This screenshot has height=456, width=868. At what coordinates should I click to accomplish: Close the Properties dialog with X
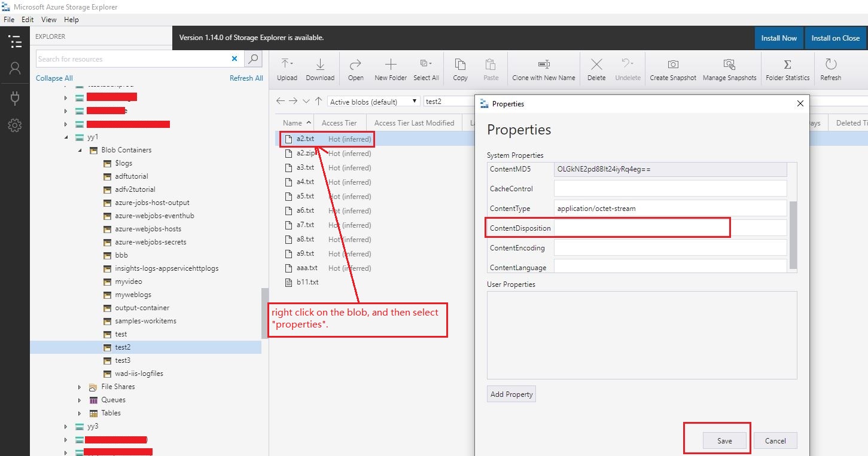[x=800, y=103]
